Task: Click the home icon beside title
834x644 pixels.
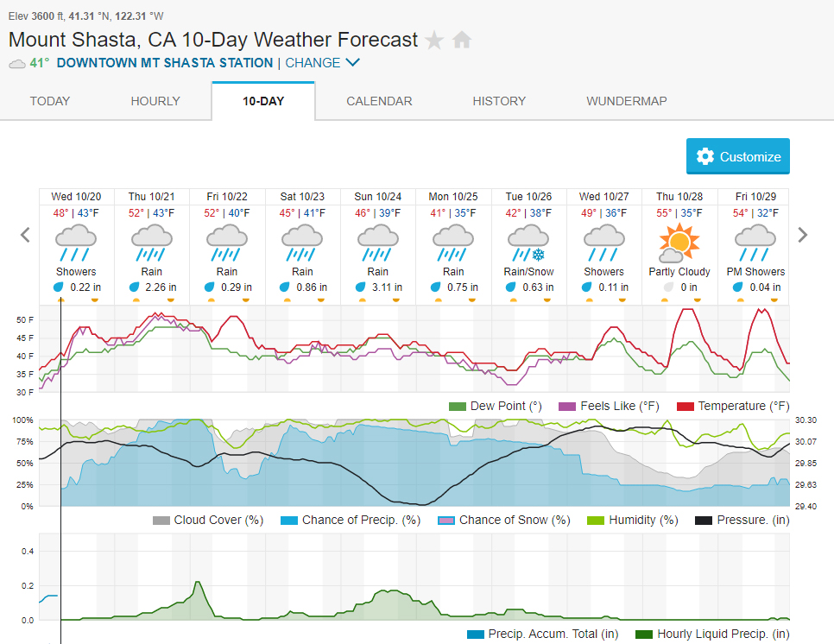Action: [462, 41]
